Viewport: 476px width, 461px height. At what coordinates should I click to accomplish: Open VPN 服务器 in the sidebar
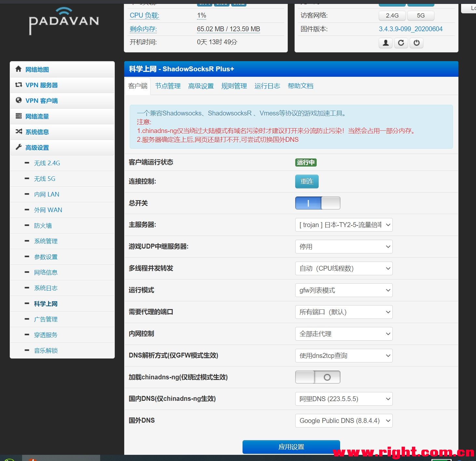pyautogui.click(x=62, y=85)
